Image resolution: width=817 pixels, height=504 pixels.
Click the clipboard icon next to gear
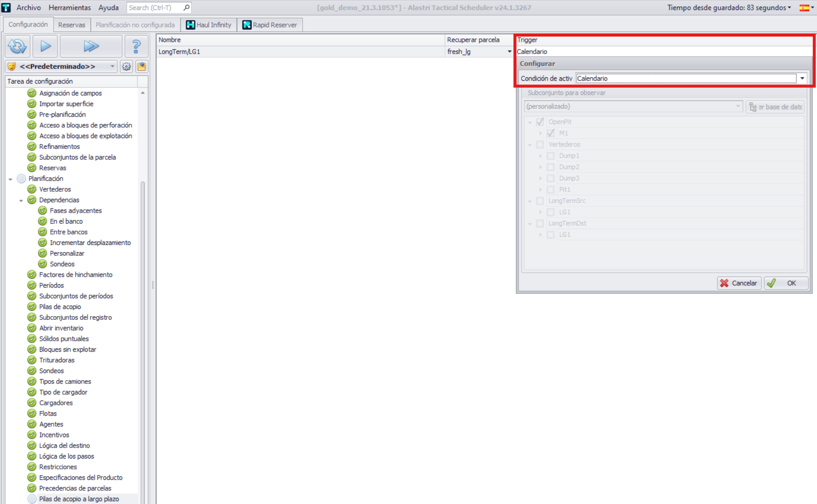142,66
